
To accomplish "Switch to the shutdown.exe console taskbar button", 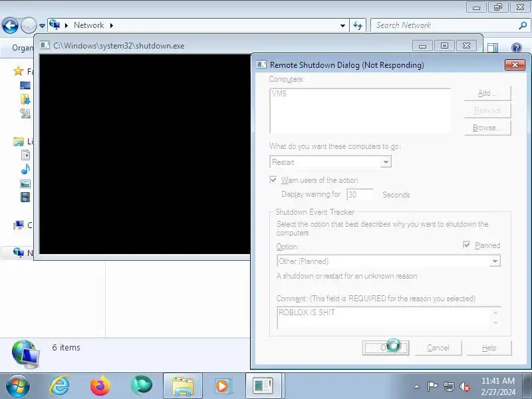I will 263,386.
